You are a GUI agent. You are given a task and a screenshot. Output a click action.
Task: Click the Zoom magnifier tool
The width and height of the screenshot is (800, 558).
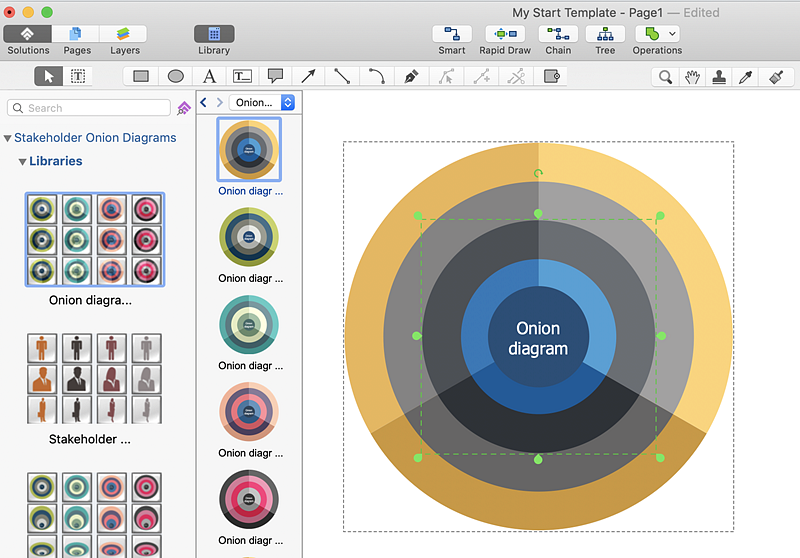click(x=666, y=76)
